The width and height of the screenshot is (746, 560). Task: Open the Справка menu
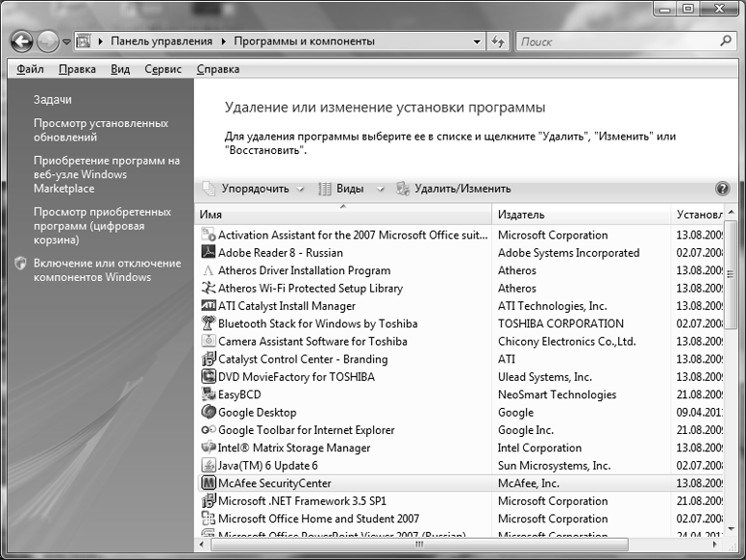click(x=218, y=70)
